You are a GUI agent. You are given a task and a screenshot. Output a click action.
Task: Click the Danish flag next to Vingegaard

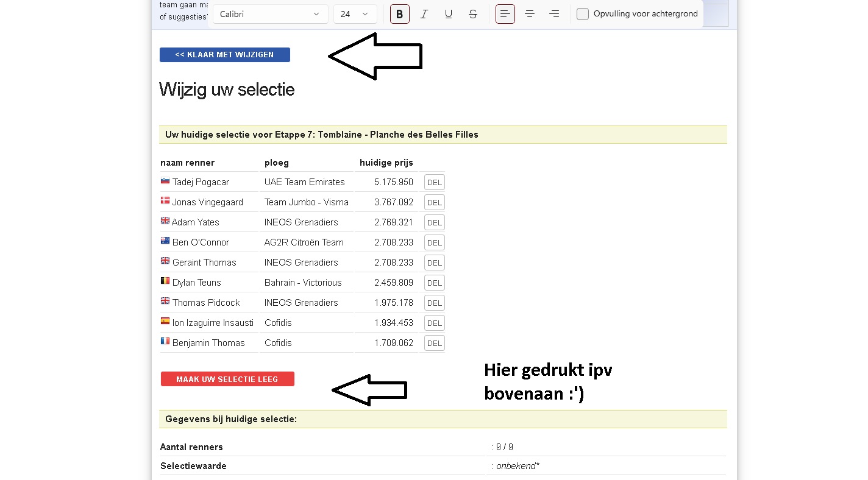(x=165, y=200)
